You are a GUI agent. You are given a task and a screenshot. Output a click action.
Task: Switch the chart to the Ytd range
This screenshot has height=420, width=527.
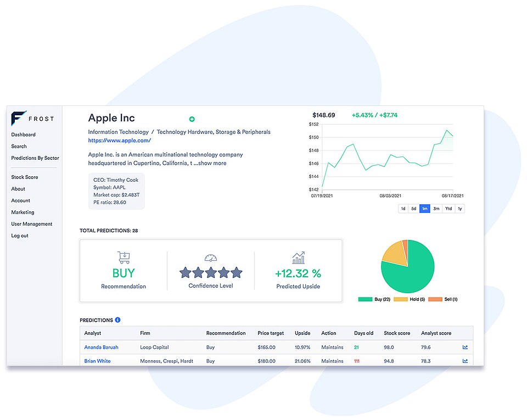point(448,209)
